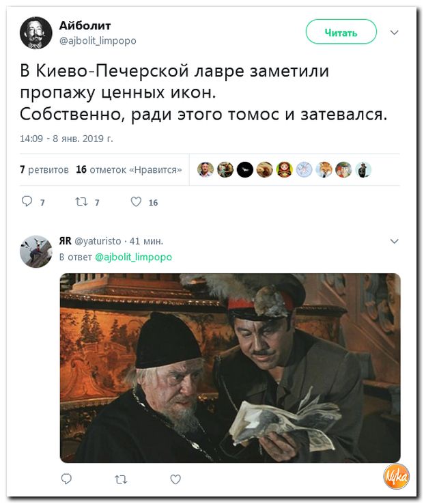Like the main tweet with heart icon

click(136, 201)
